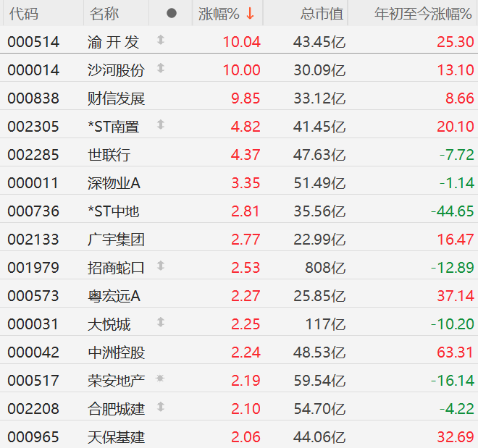478x448 pixels.
Task: Click 渝开发 market cap 43.45亿
Action: tap(319, 42)
